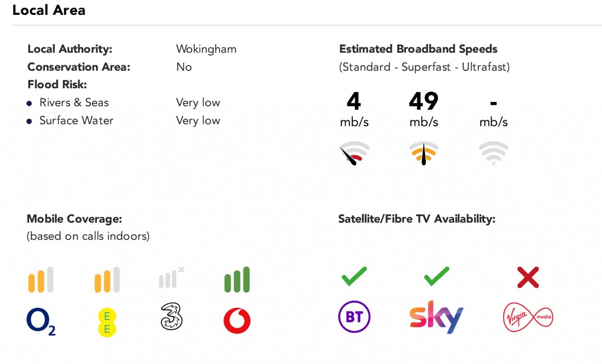Click the Vodafone logo
Viewport: 602px width, 364px height.
(x=237, y=321)
